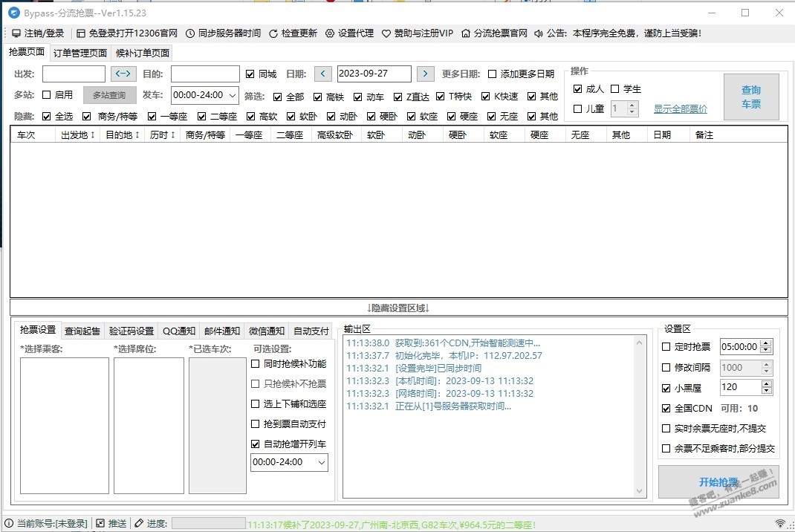The width and height of the screenshot is (795, 532).
Task: Open the 自动抢增开列车 time range dropdown
Action: tap(322, 462)
